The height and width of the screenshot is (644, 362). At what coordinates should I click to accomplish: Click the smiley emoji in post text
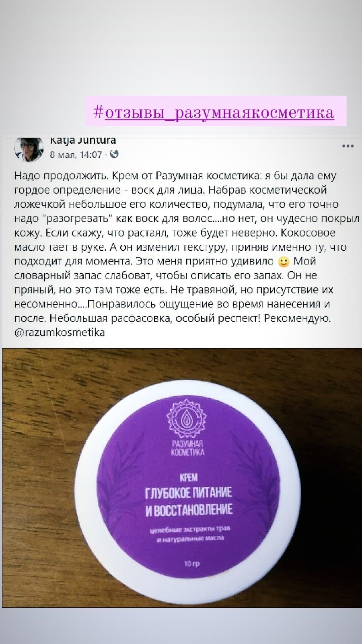point(284,262)
